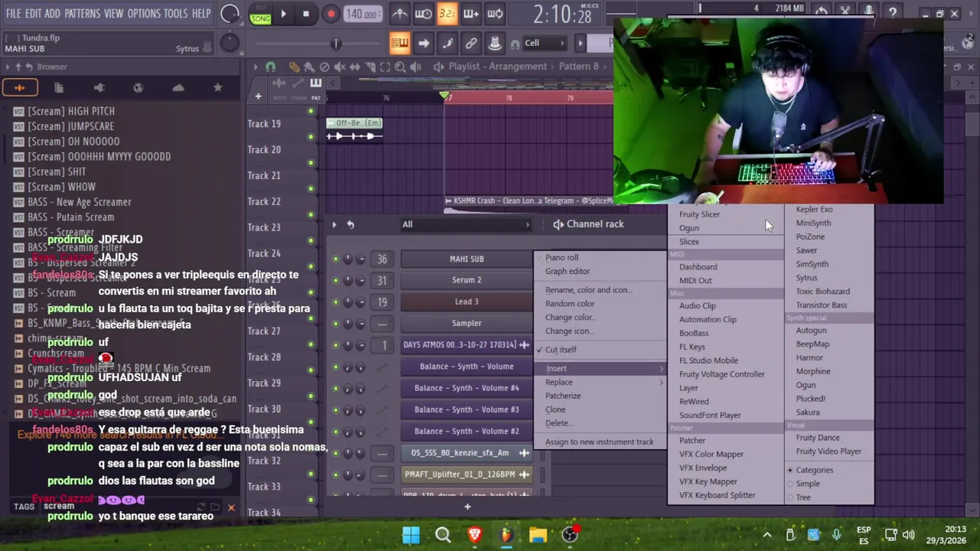The image size is (980, 551).
Task: Select FL Keys from the insert list
Action: [692, 347]
